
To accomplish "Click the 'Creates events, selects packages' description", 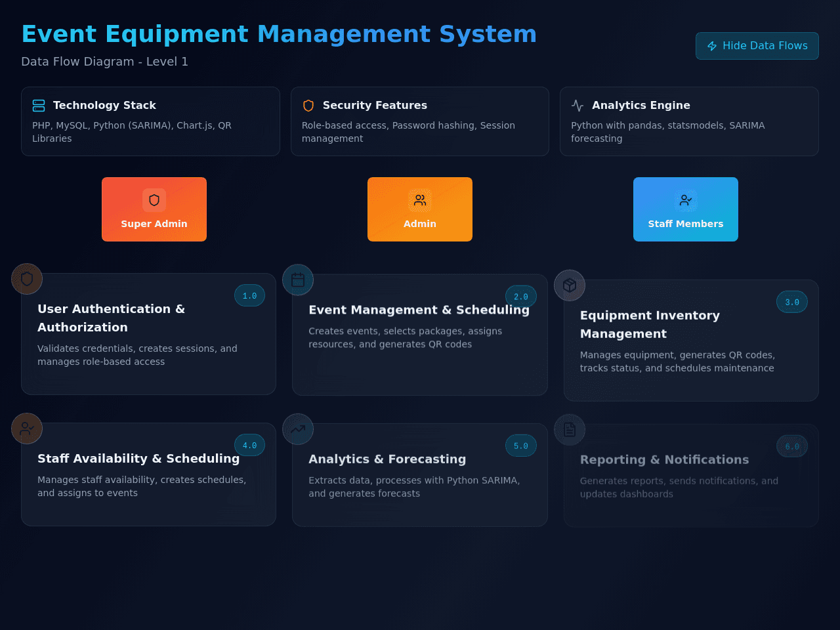I will pos(406,338).
